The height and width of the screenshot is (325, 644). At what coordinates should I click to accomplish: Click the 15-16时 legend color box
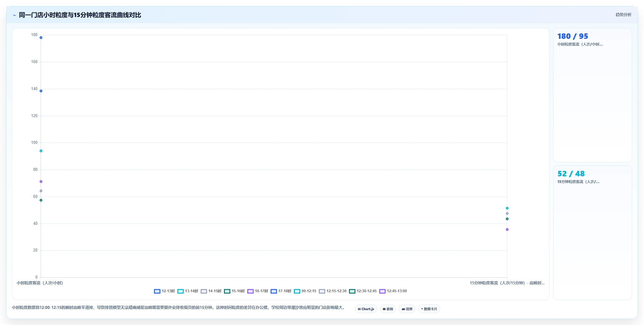point(227,291)
